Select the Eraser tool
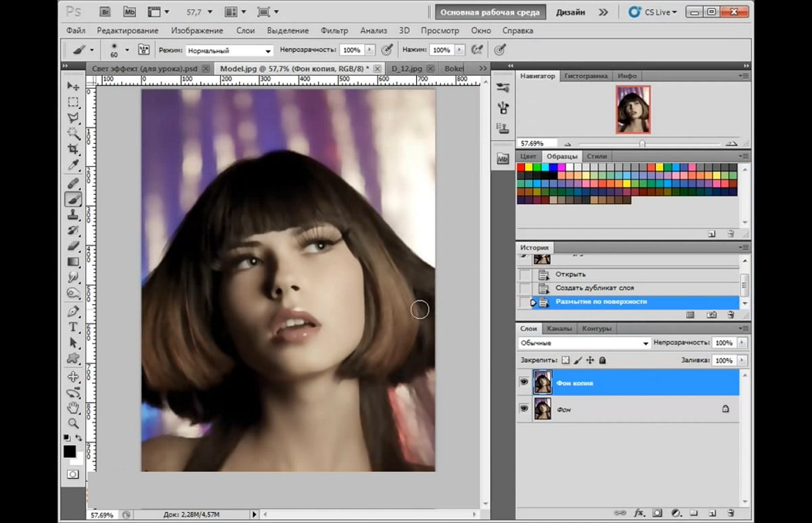Viewport: 812px width, 523px height. pyautogui.click(x=73, y=246)
